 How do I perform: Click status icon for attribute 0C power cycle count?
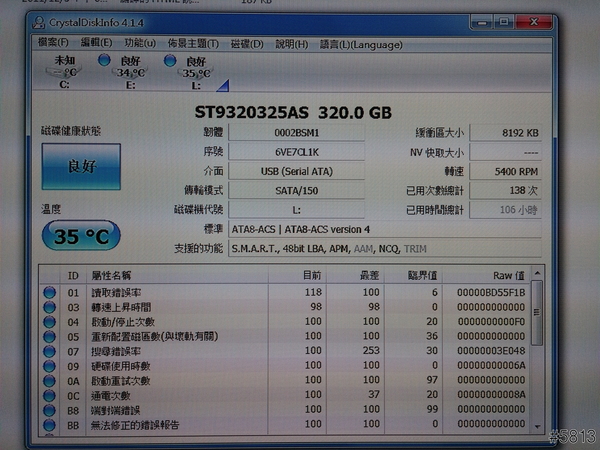pyautogui.click(x=50, y=395)
